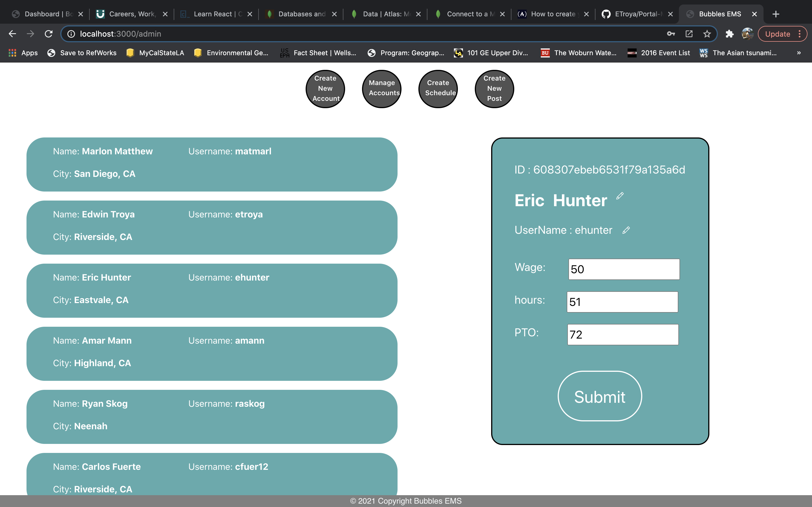Click Submit button for Eric Hunter

pos(599,396)
